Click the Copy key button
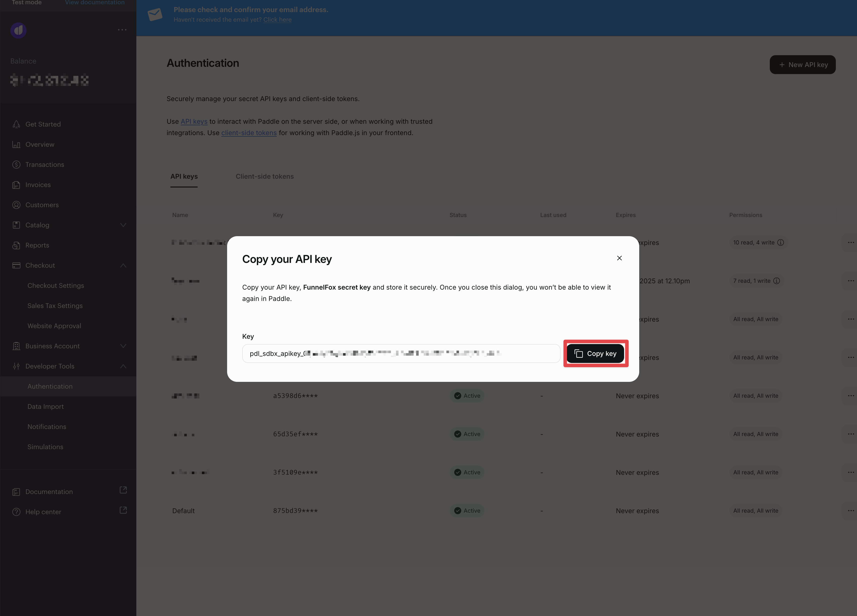 tap(595, 353)
